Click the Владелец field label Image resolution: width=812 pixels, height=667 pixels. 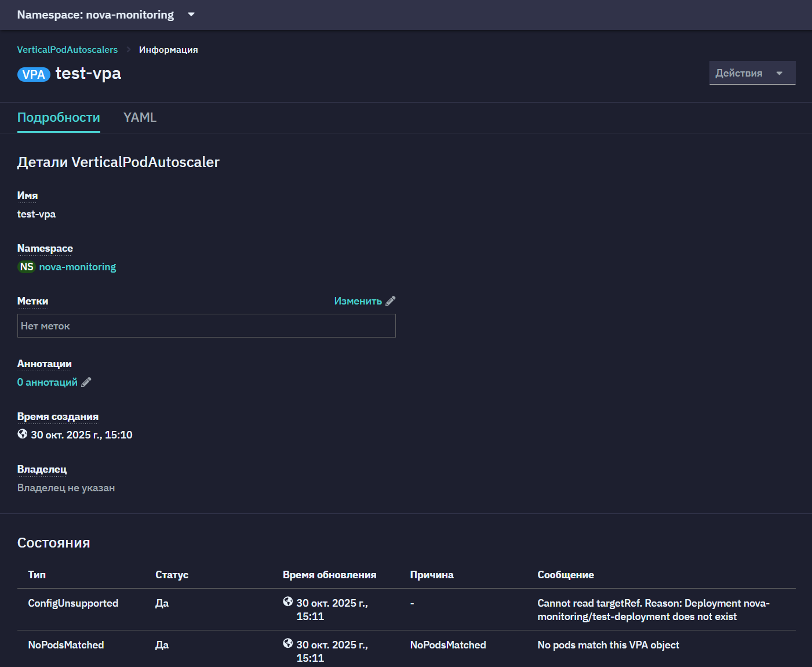click(x=42, y=469)
